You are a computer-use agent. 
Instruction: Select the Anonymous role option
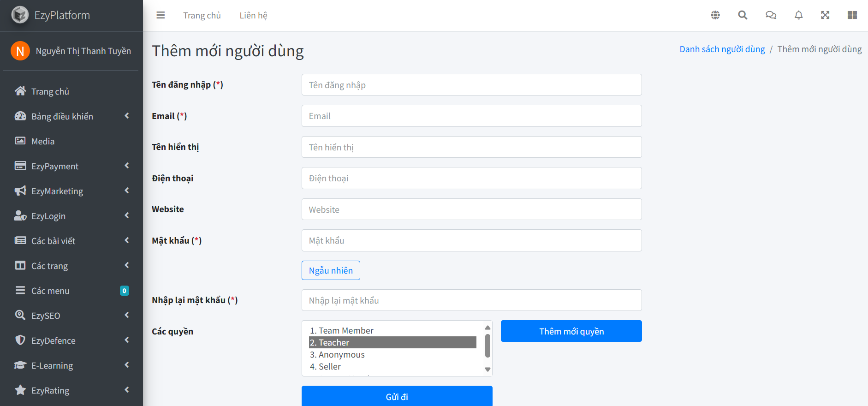tap(392, 354)
